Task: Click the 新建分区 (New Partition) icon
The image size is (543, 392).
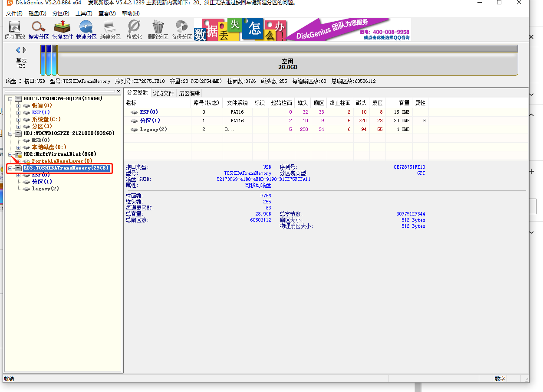Action: [110, 30]
